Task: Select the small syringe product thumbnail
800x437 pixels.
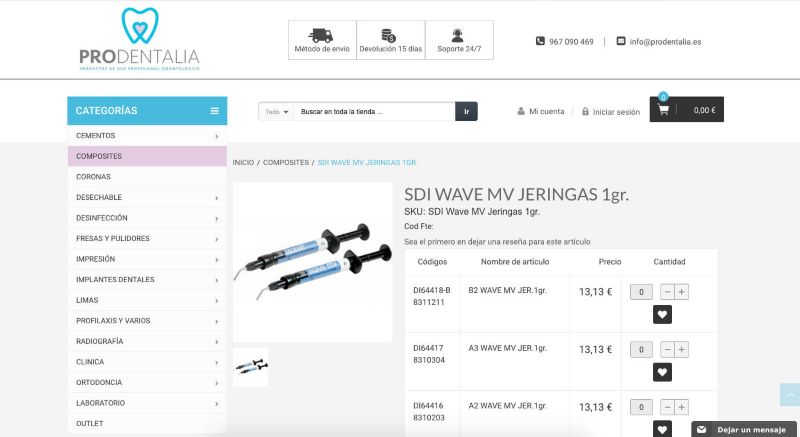Action: pos(251,367)
